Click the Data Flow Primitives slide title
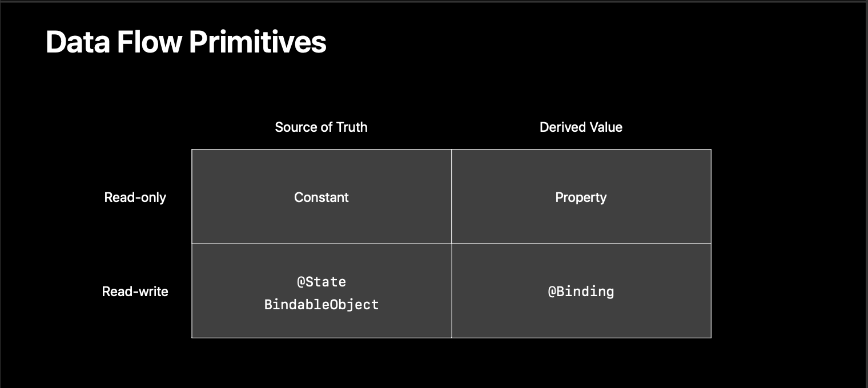Viewport: 868px width, 388px height. [x=186, y=42]
